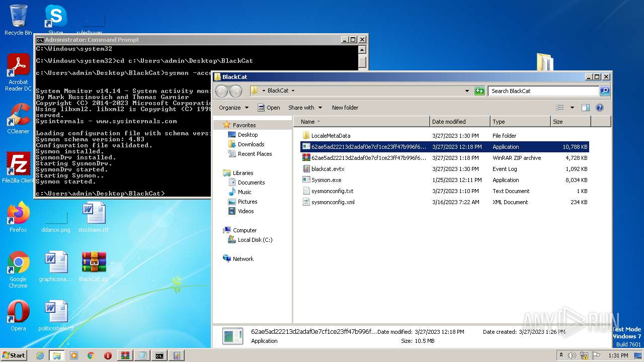Click into the Search BlackCat field
This screenshot has width=644, height=362.
543,91
